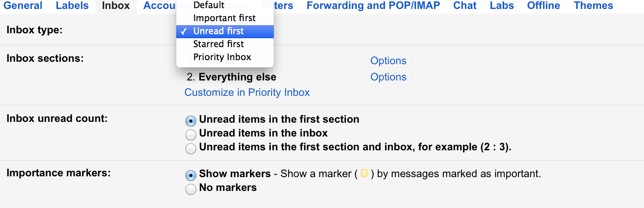The height and width of the screenshot is (208, 644).
Task: Open the General settings tab
Action: point(23,6)
